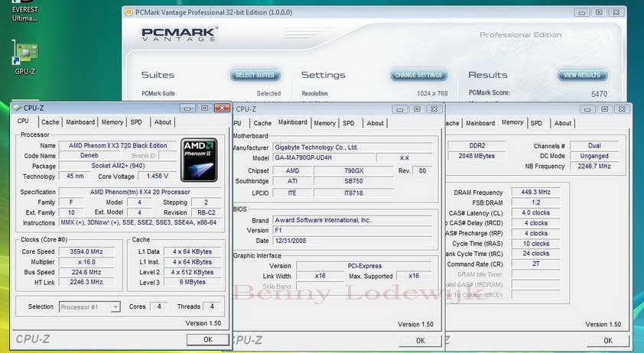Switch to Cache tab in first CPU-Z window

[50, 122]
